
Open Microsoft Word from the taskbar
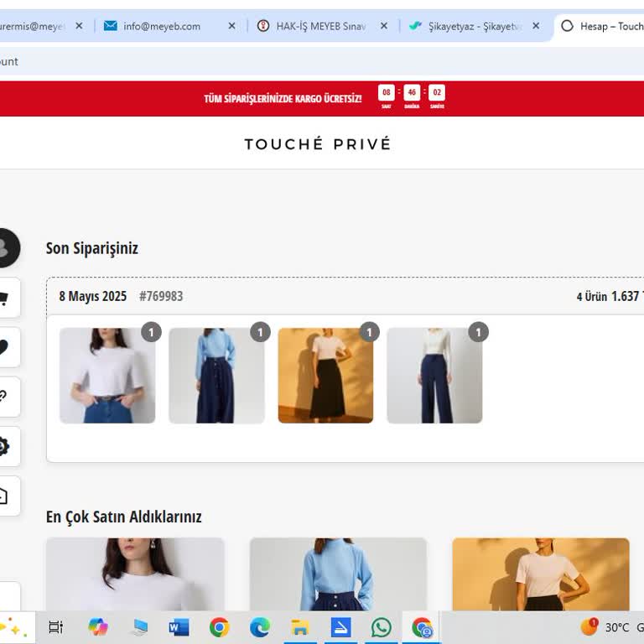[179, 627]
